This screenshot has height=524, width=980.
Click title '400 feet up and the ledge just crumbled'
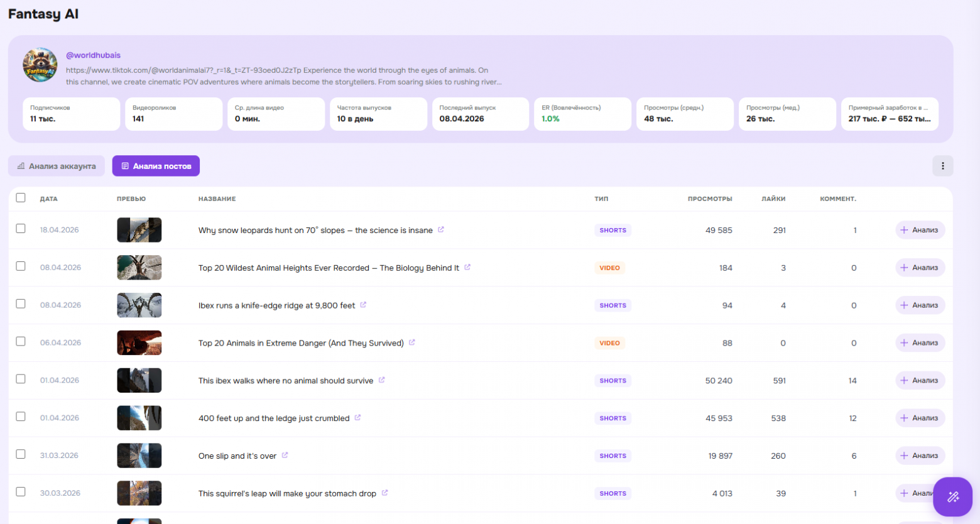click(274, 418)
